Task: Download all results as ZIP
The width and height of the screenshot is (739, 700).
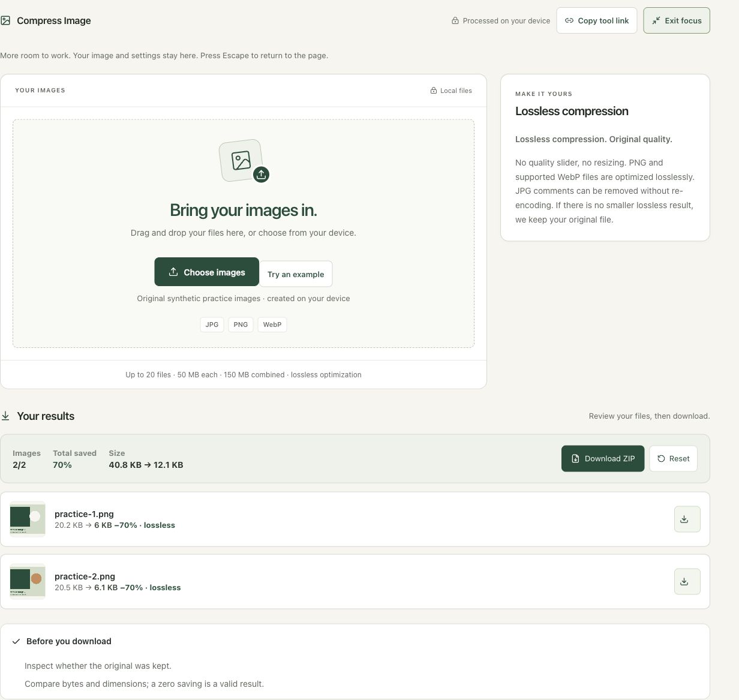Action: [603, 458]
